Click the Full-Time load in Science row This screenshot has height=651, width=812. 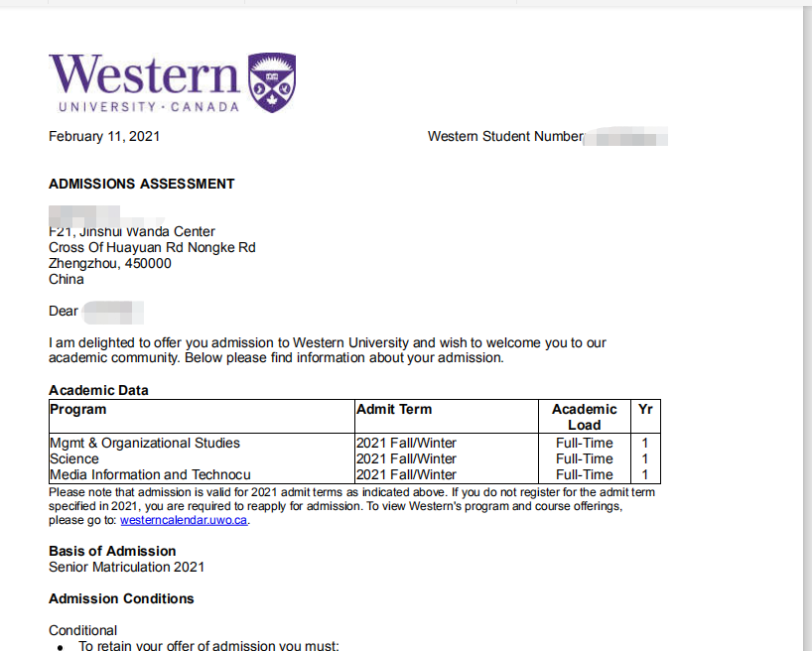click(585, 458)
